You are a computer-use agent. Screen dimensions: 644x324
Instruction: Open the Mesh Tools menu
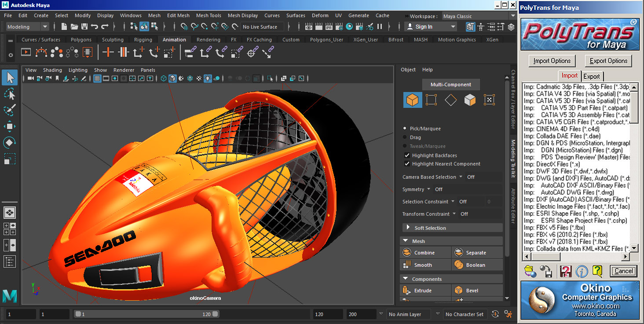pos(209,15)
